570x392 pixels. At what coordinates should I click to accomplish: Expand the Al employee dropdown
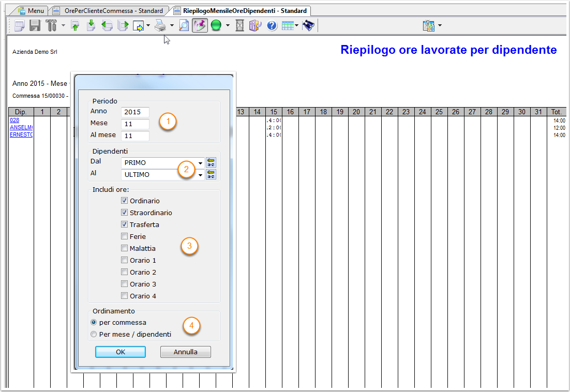(200, 175)
